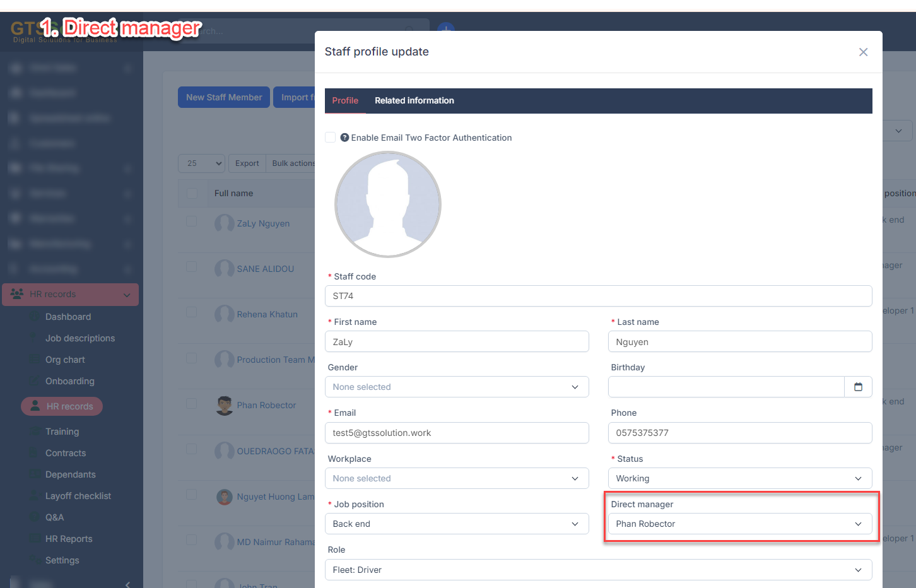
Task: Select the checkbox beside SANE ALIDOU
Action: (191, 267)
